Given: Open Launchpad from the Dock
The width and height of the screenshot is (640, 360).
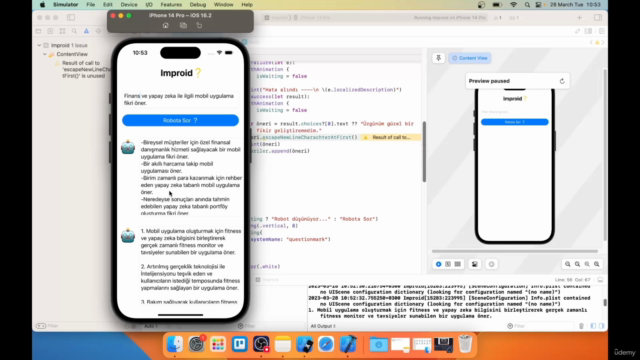Looking at the screenshot, I should (218, 344).
